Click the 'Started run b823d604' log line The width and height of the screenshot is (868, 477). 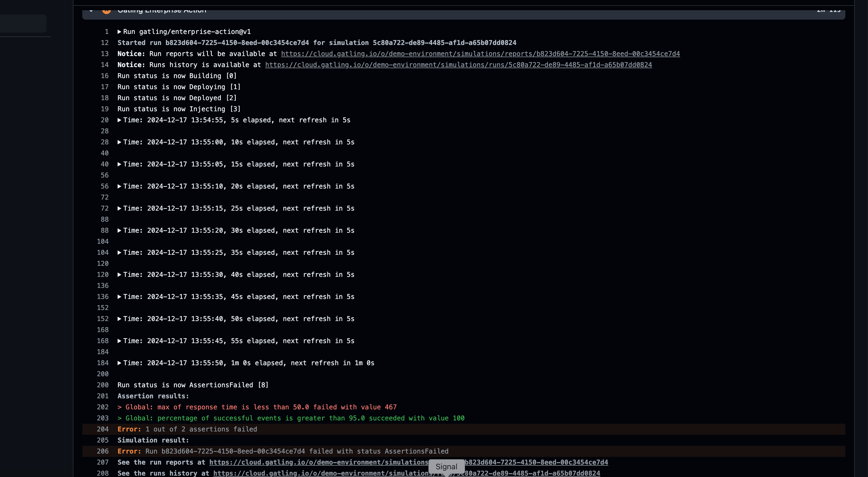(317, 43)
